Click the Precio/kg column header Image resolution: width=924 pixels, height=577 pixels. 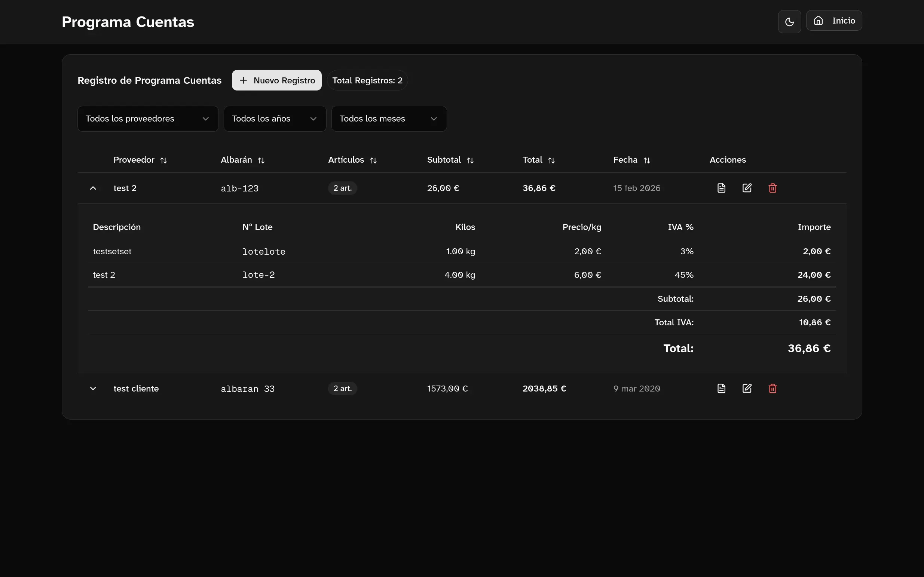582,227
